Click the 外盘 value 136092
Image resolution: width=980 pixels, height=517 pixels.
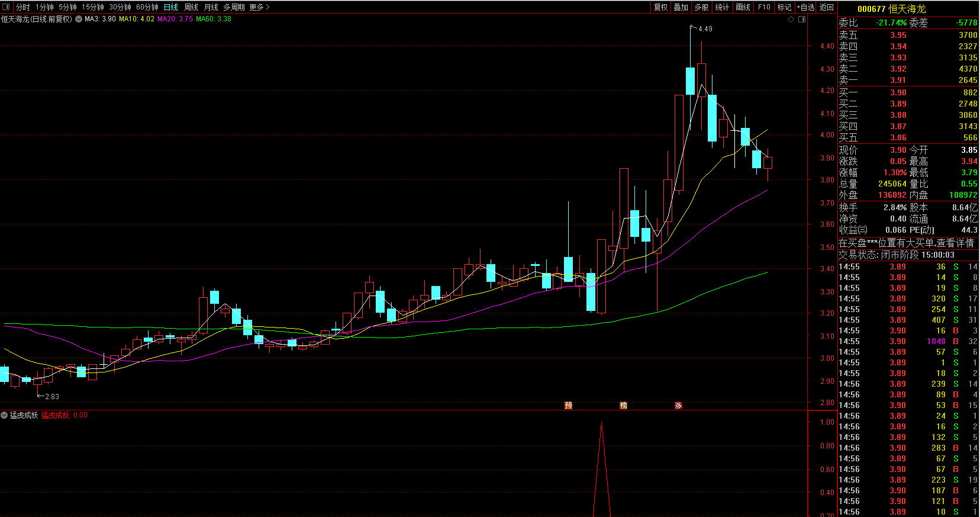(x=892, y=195)
